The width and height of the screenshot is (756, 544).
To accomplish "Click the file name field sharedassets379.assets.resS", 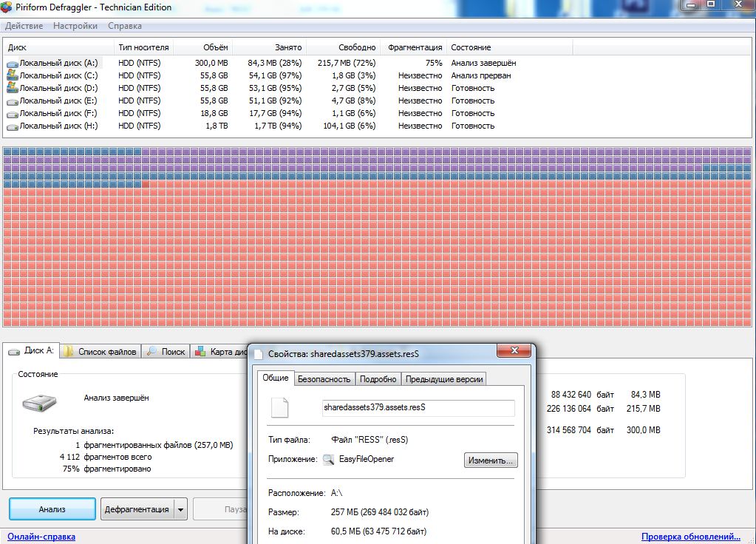I will point(418,407).
